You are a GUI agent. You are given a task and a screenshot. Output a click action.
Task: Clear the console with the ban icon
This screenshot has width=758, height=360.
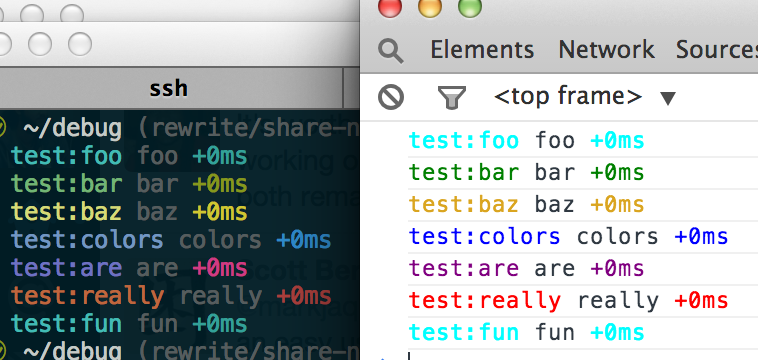pyautogui.click(x=391, y=97)
